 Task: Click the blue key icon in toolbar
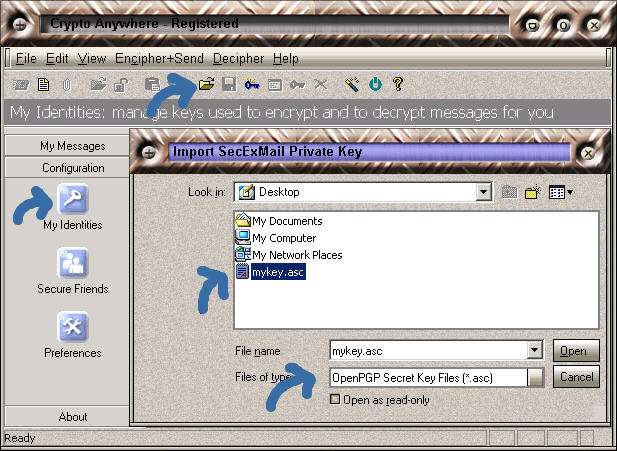pyautogui.click(x=252, y=85)
